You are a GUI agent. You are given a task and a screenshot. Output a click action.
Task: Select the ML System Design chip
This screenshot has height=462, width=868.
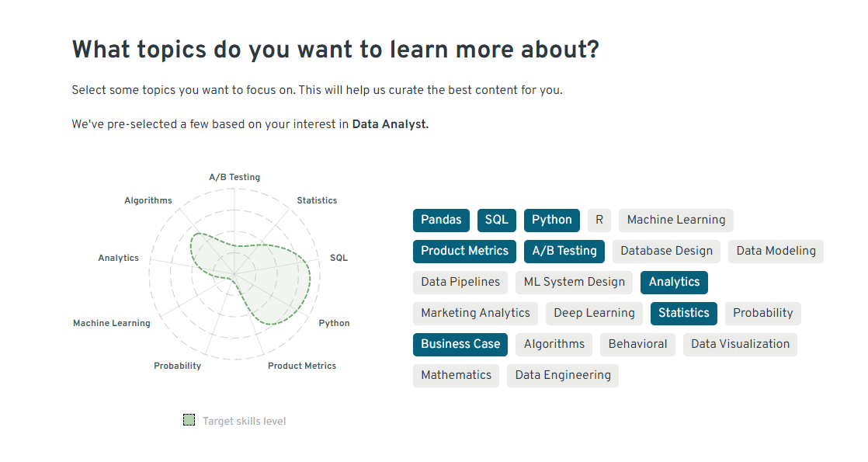(574, 282)
